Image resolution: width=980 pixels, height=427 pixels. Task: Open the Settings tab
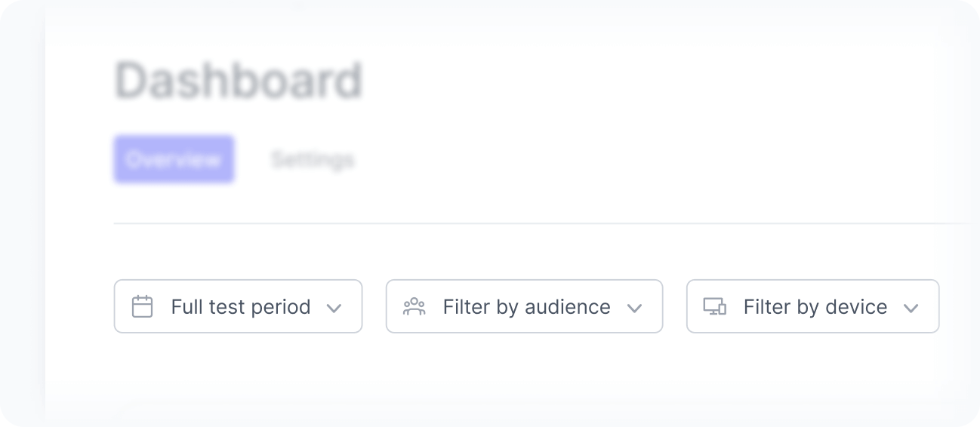[x=313, y=160]
